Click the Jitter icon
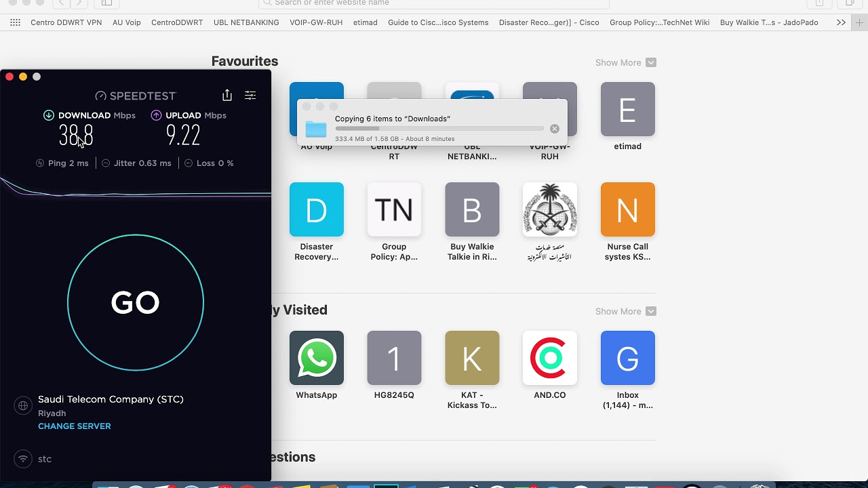Viewport: 868px width, 488px height. [x=106, y=163]
